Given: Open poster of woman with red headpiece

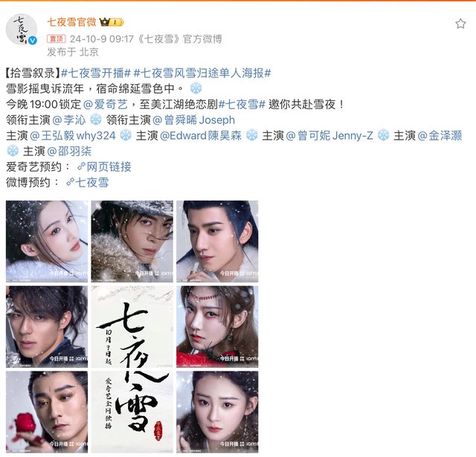Looking at the screenshot, I should pyautogui.click(x=217, y=327).
